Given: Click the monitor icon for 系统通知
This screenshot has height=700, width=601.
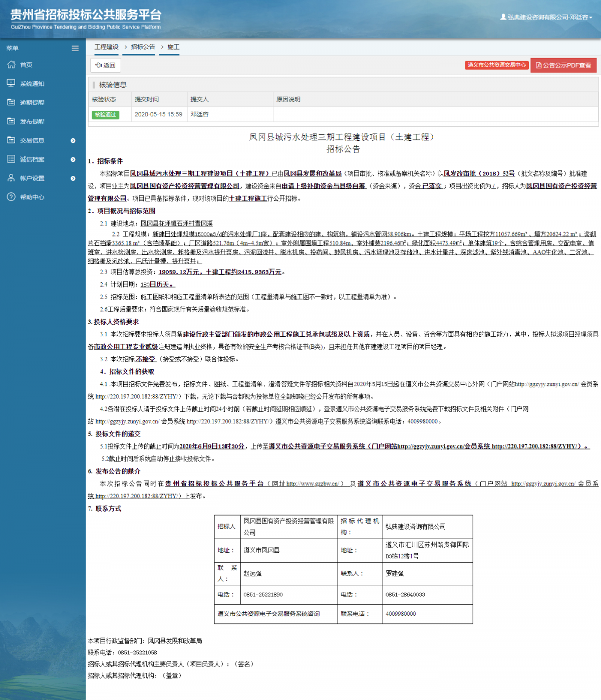Looking at the screenshot, I should 11,83.
